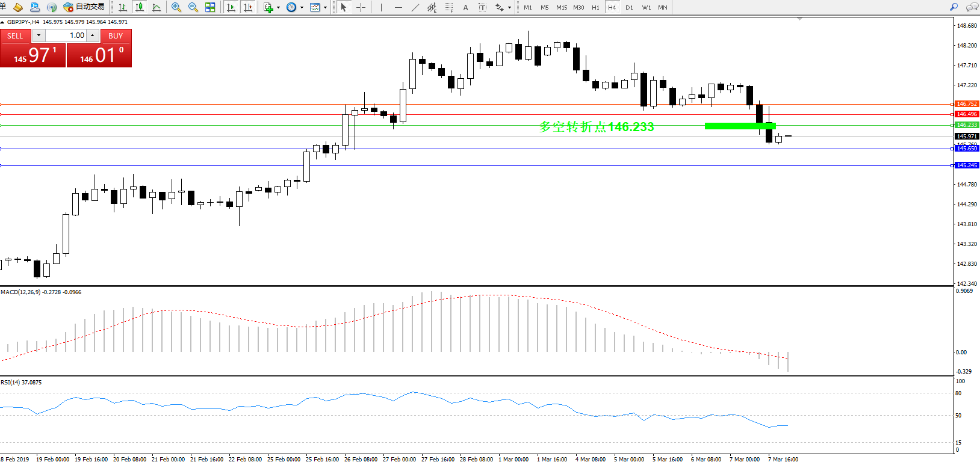Viewport: 980px width, 465px height.
Task: Click the green 146.233 horizontal line label
Action: coord(967,125)
